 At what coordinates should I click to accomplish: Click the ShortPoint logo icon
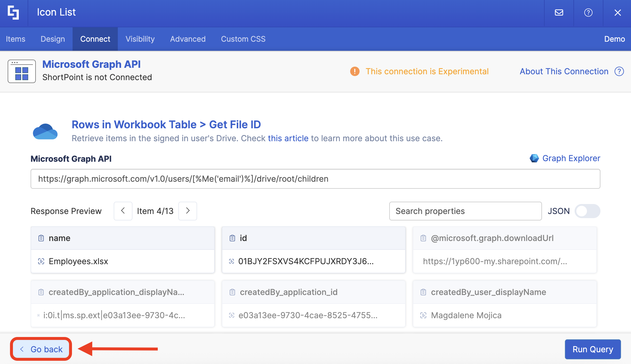tap(14, 13)
